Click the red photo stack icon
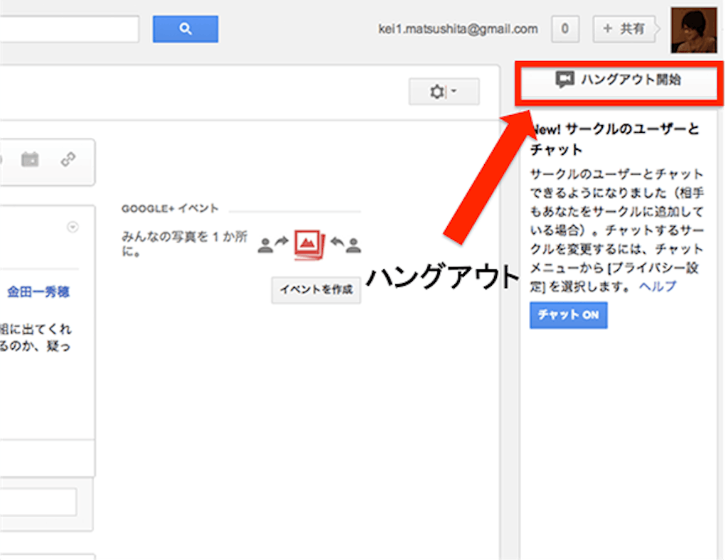 tap(309, 244)
